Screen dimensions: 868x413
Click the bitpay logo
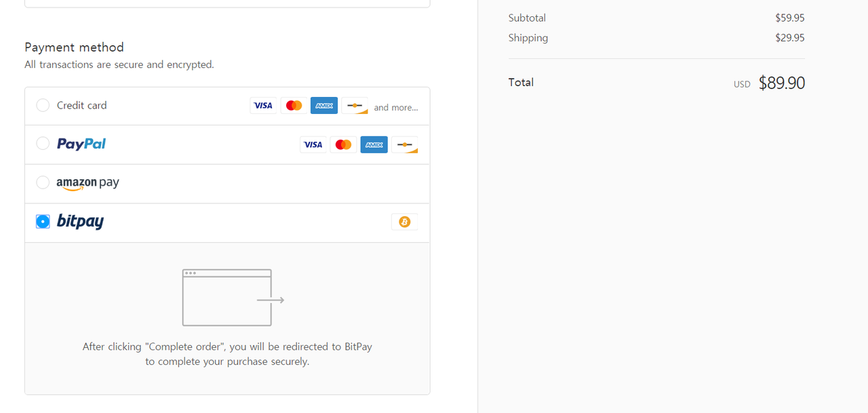80,222
